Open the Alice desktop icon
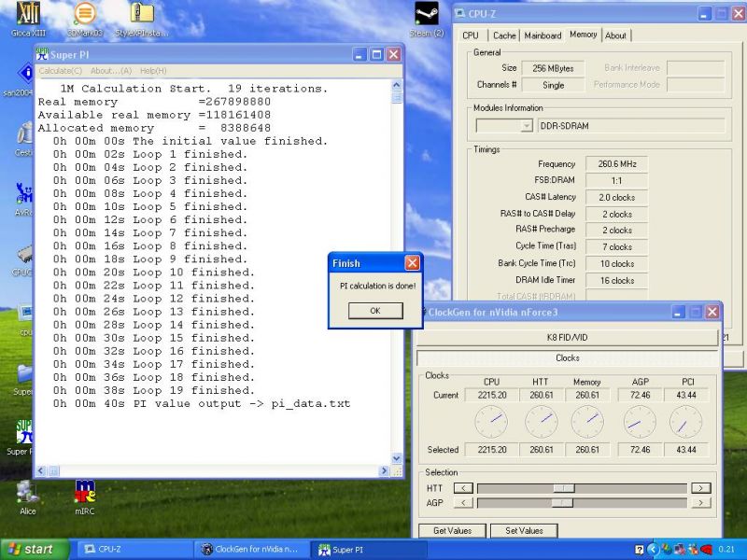747x560 pixels. [27, 494]
